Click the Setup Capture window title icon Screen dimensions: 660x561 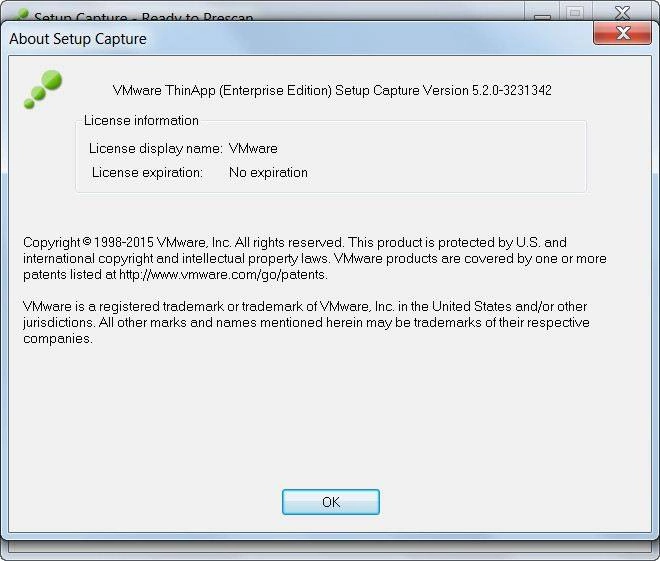(x=20, y=15)
